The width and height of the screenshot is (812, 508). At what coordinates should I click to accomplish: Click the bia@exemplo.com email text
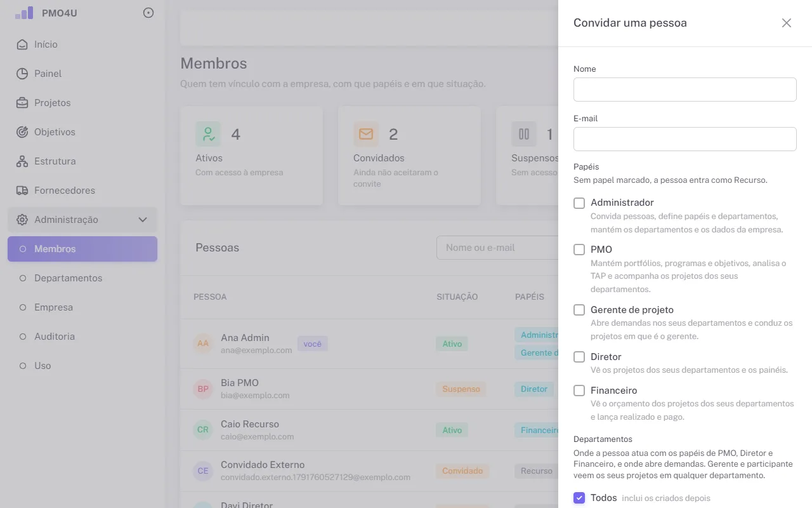pyautogui.click(x=255, y=395)
